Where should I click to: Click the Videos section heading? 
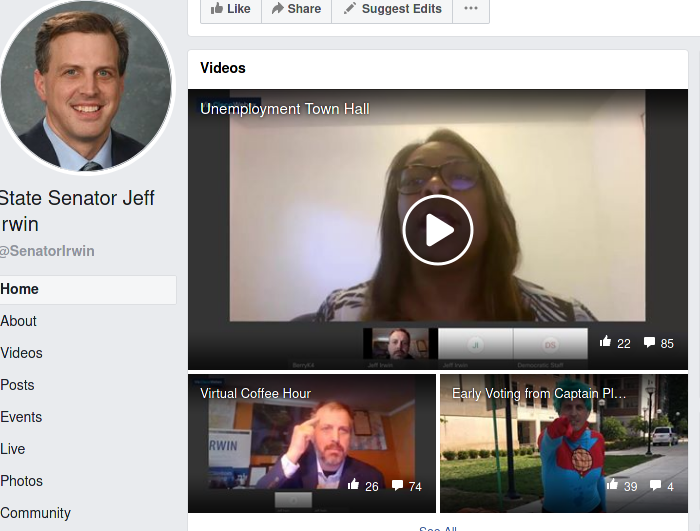pyautogui.click(x=223, y=68)
